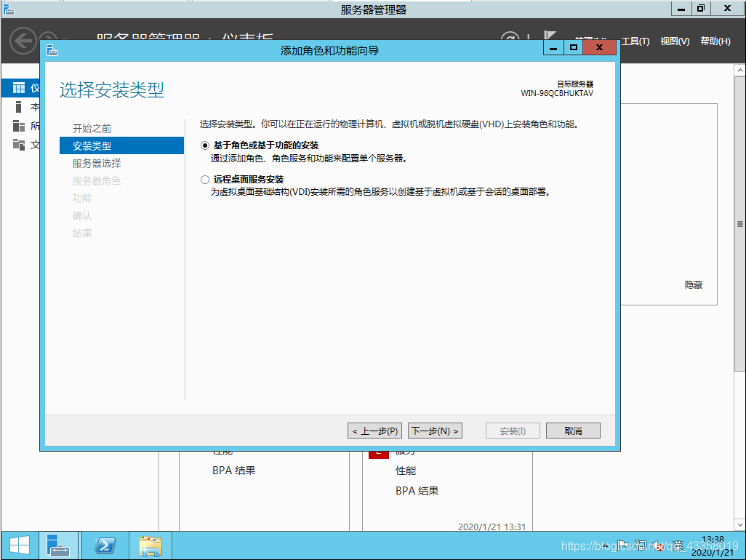Click 性能 in the right tile
The width and height of the screenshot is (746, 560).
tap(406, 471)
